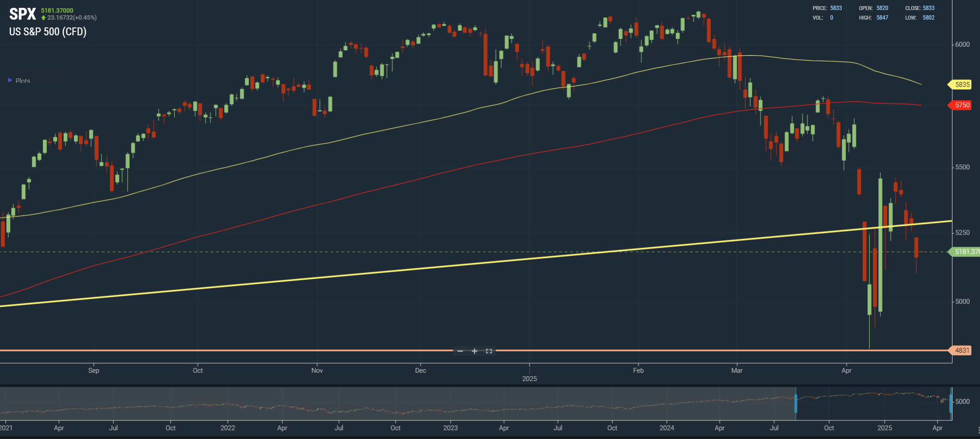980x439 pixels.
Task: Click the fit-to-screen bracket icon
Action: (489, 351)
